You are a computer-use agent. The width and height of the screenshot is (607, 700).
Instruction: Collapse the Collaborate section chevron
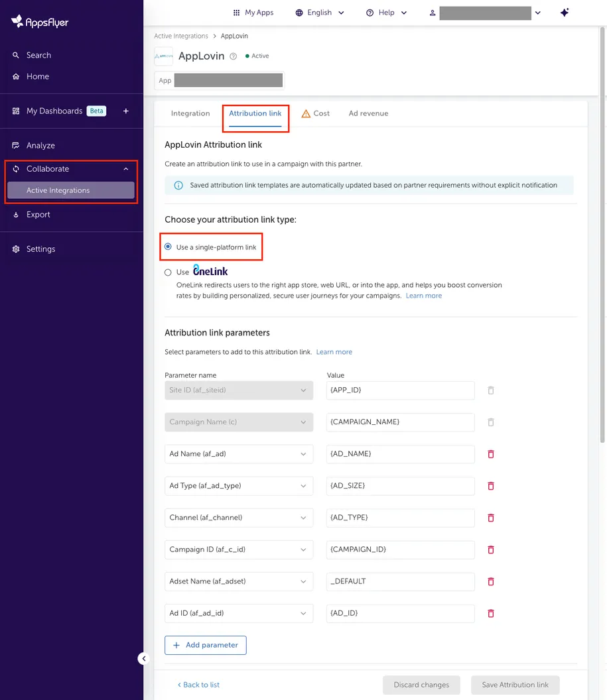tap(126, 168)
